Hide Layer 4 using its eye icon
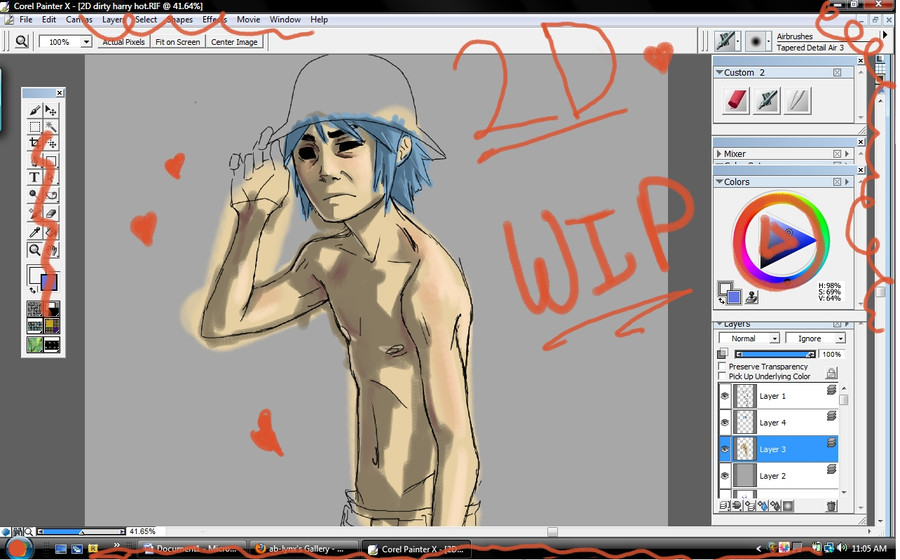The image size is (900, 560). point(725,422)
